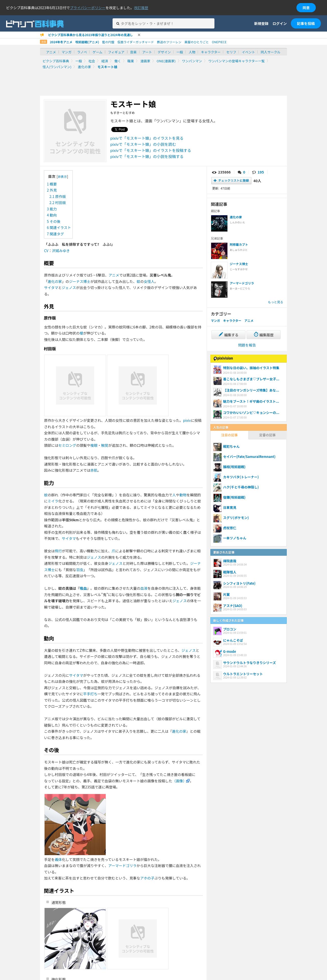
Task: Click the pixivision header logo
Action: (x=223, y=358)
